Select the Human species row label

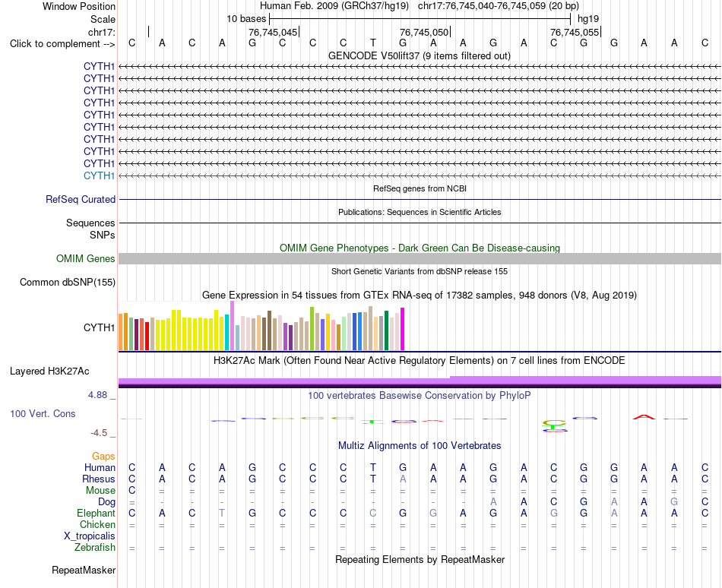pos(100,468)
